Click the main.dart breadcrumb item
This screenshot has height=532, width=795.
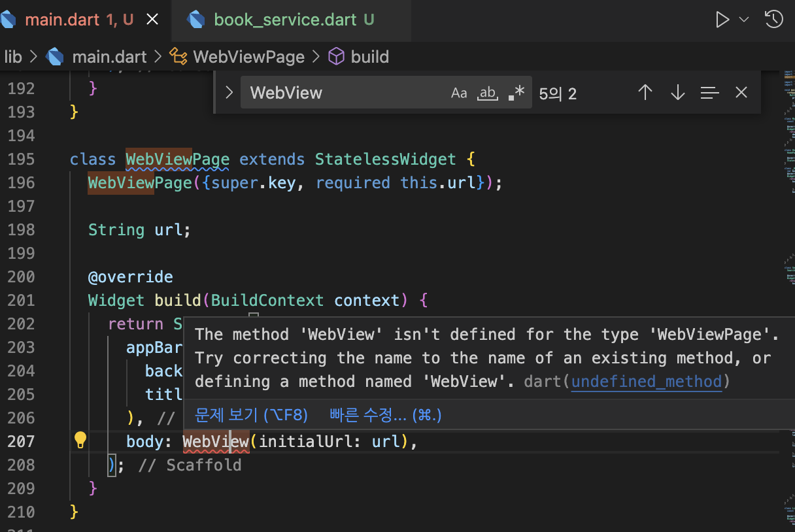point(110,57)
